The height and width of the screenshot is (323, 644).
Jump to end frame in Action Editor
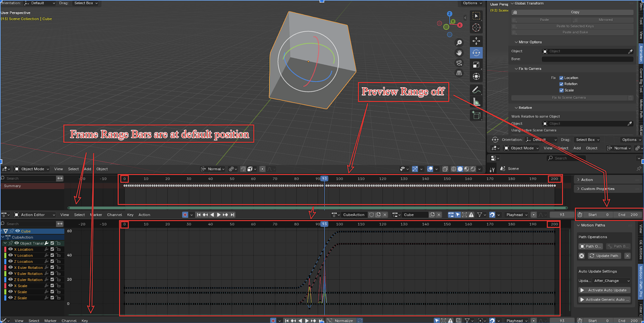click(x=232, y=215)
